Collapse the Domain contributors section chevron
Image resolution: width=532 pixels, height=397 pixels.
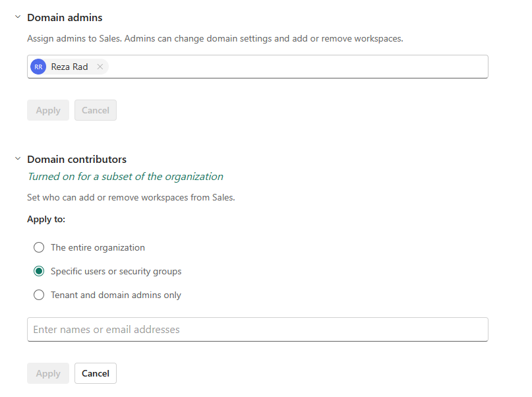(x=18, y=159)
